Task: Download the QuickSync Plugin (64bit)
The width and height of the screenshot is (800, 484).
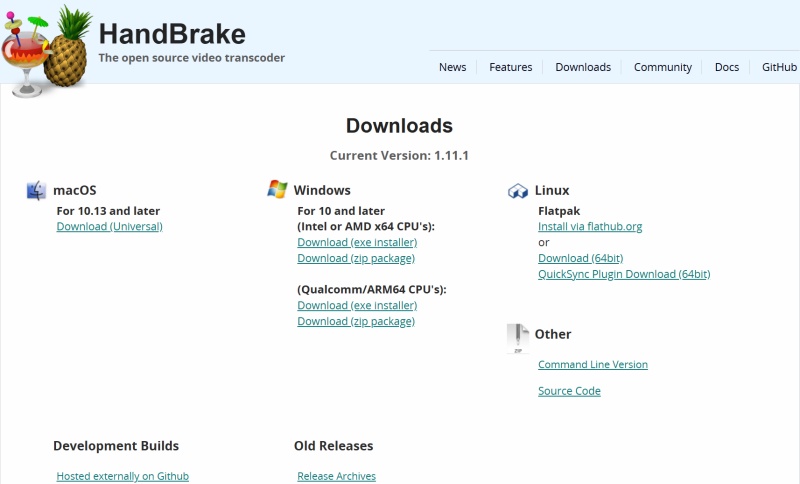Action: click(x=624, y=274)
